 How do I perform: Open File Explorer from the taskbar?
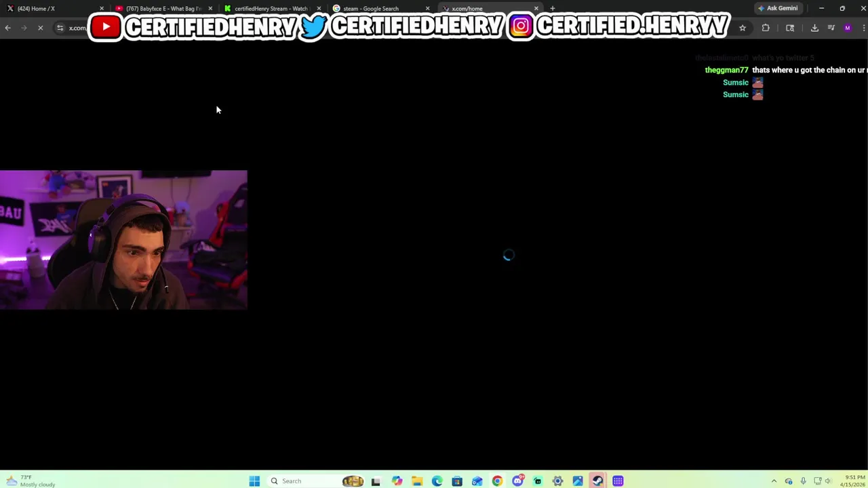click(417, 481)
